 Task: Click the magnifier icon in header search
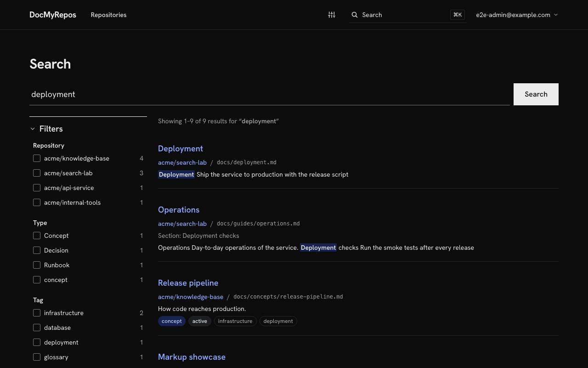(x=355, y=15)
